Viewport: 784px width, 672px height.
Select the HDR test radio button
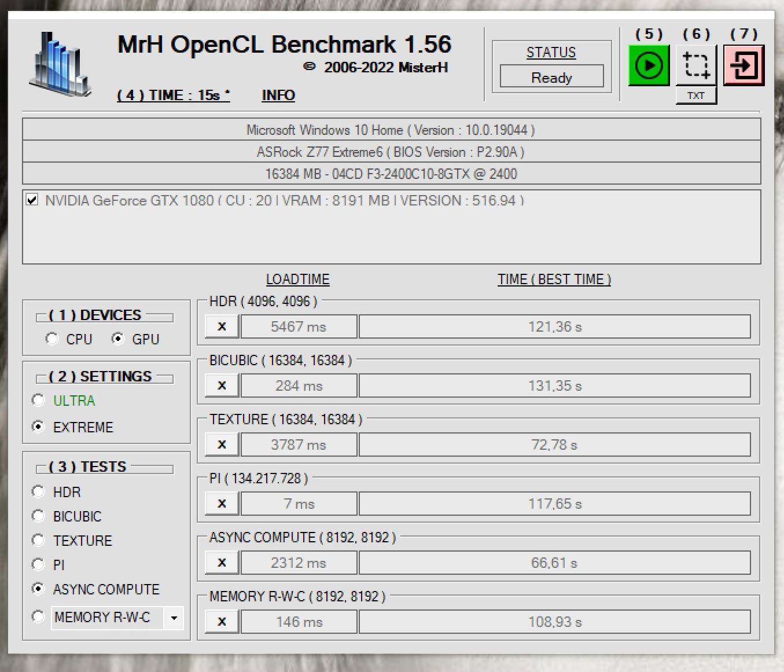pos(38,491)
